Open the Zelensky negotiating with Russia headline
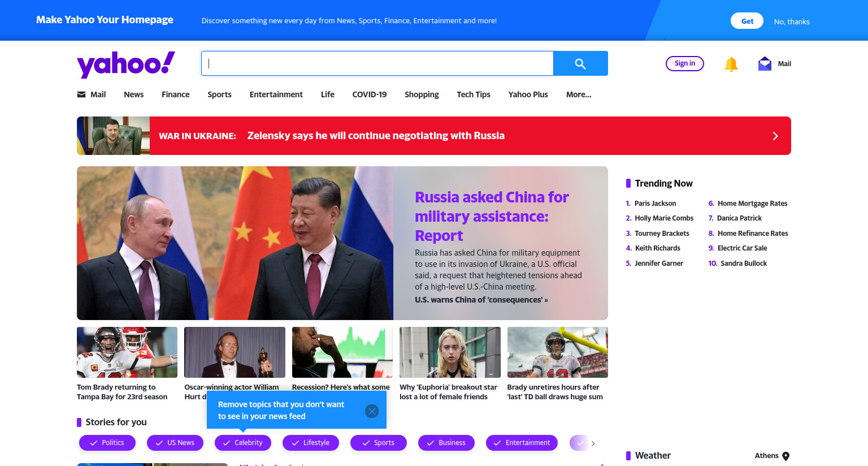This screenshot has height=466, width=868. click(376, 136)
